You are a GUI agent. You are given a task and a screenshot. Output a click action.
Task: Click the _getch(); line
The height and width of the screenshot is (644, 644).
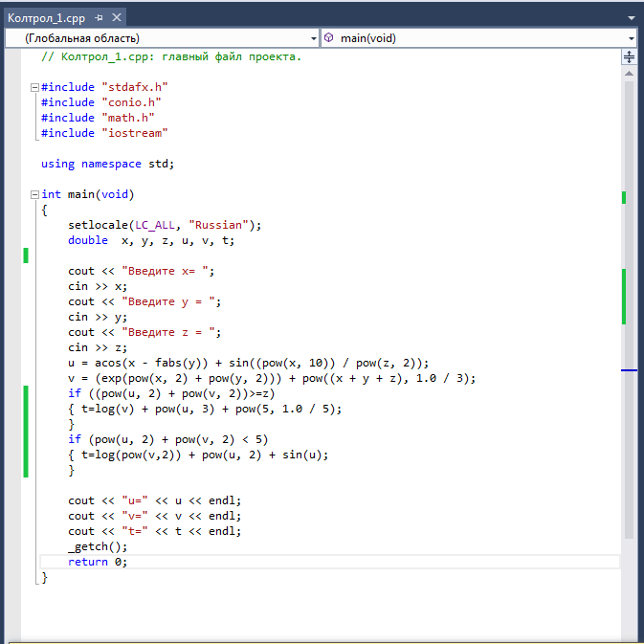[x=98, y=546]
